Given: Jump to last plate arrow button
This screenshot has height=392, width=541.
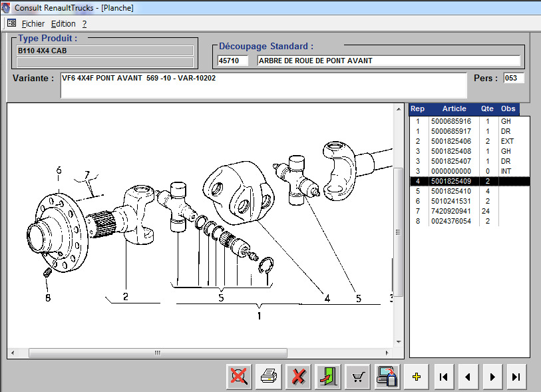Looking at the screenshot, I should [x=516, y=377].
